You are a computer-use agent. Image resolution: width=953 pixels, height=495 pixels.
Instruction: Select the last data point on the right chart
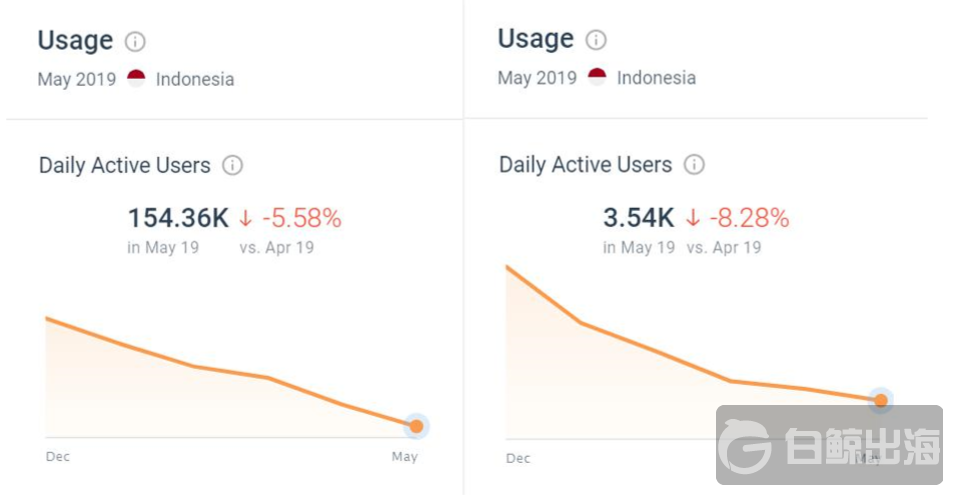(x=880, y=401)
